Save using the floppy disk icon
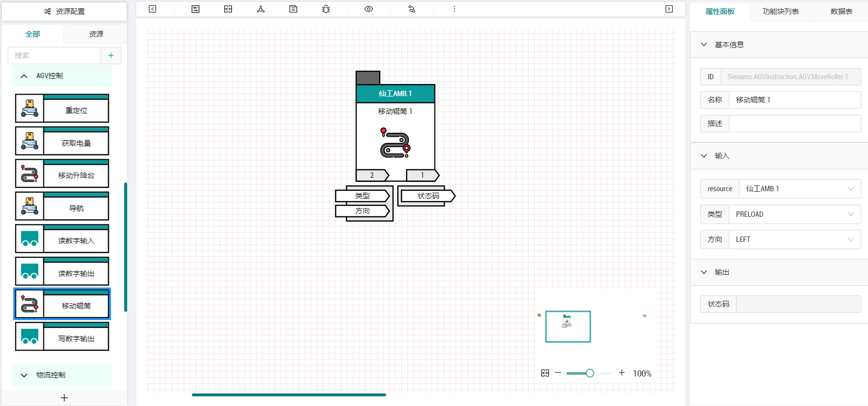 point(293,9)
